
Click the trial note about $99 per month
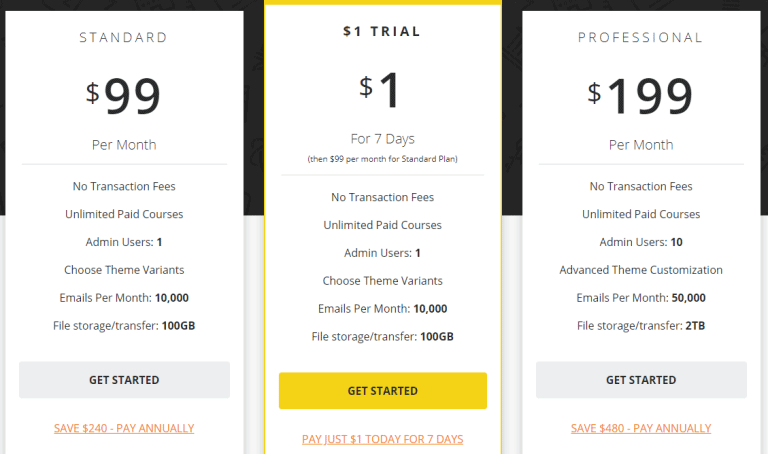pos(382,159)
